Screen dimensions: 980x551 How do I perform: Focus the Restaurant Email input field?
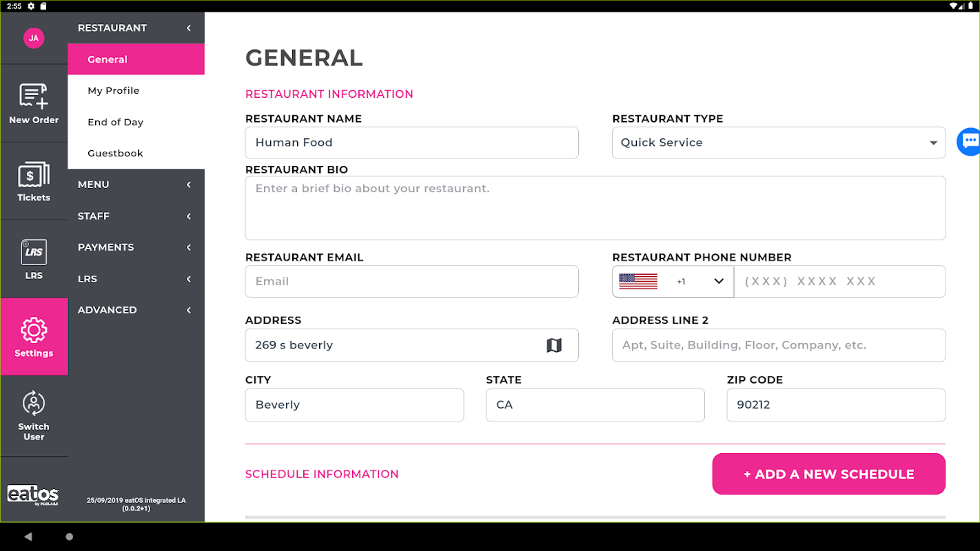pos(411,282)
